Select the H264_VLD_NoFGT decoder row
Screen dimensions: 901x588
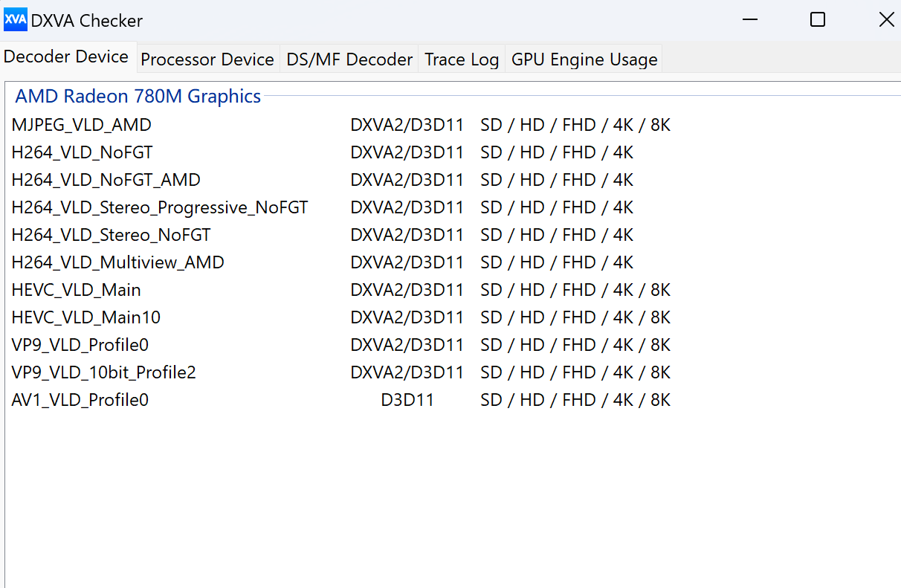pos(83,152)
